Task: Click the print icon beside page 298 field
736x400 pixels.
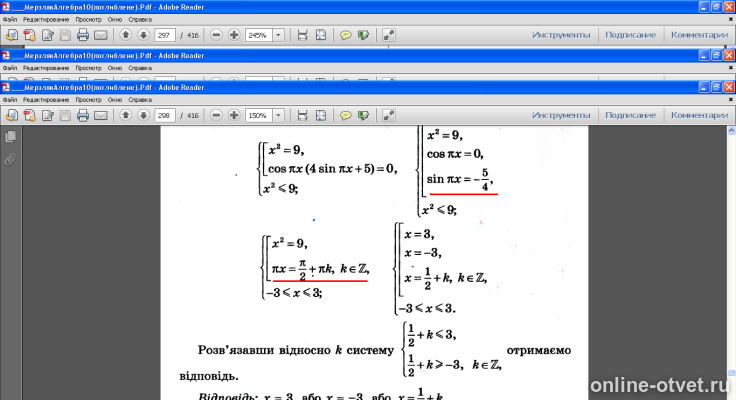Action: coord(83,115)
